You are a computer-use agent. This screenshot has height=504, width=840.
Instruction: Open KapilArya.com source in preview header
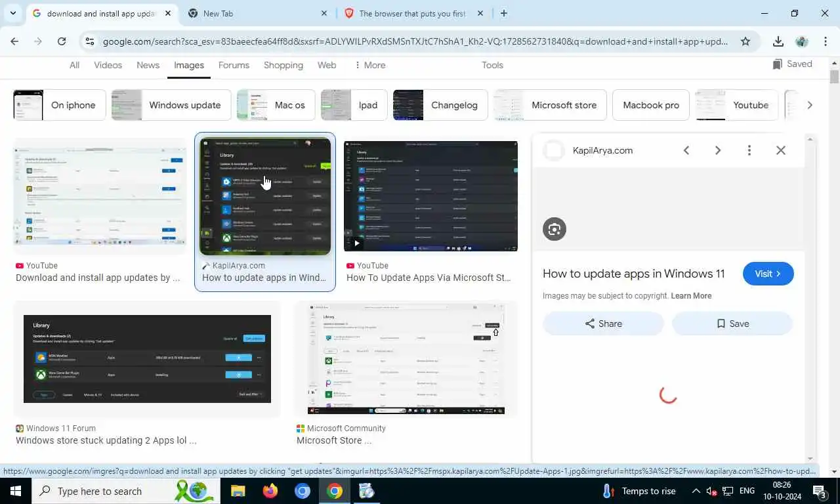[602, 150]
